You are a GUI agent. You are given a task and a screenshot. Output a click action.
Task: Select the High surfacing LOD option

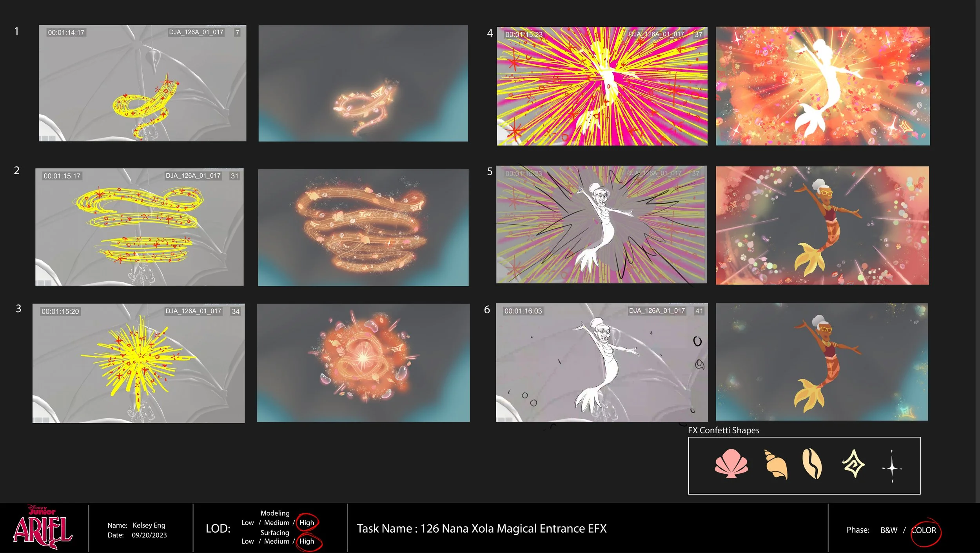(307, 541)
